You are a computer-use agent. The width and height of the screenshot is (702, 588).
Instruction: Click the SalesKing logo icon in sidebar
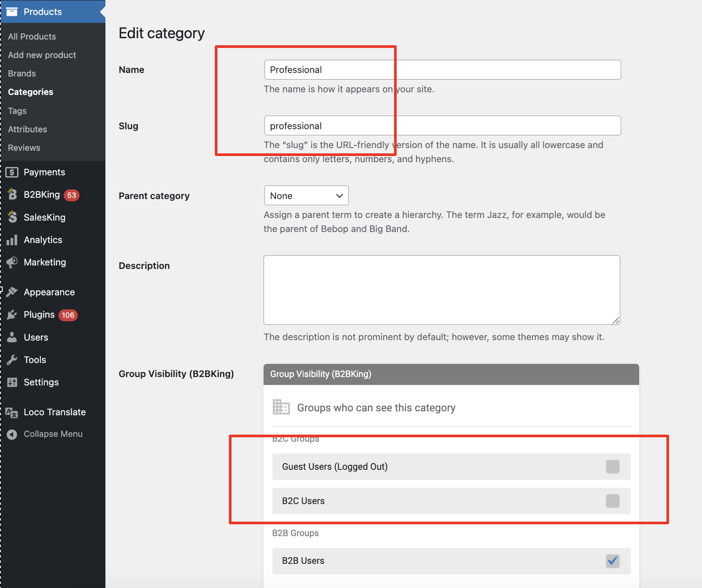tap(12, 217)
